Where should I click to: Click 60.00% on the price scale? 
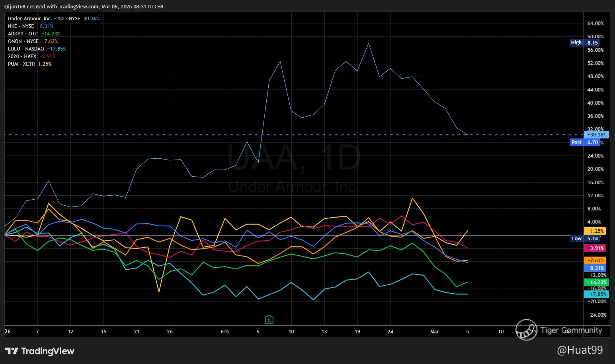pyautogui.click(x=595, y=37)
